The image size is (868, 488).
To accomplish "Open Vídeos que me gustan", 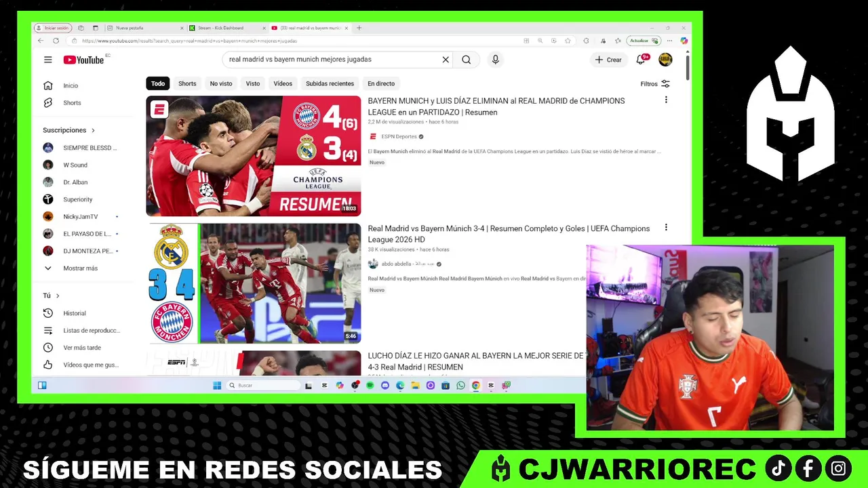I will [x=81, y=365].
